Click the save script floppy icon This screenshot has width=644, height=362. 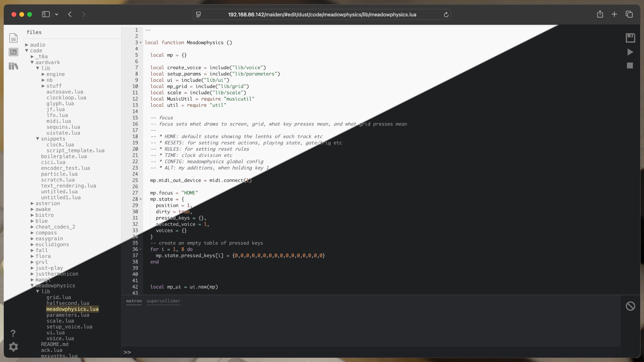(x=630, y=38)
